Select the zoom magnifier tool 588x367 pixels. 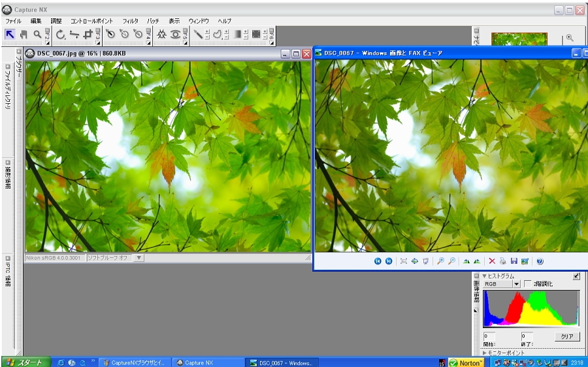[38, 35]
